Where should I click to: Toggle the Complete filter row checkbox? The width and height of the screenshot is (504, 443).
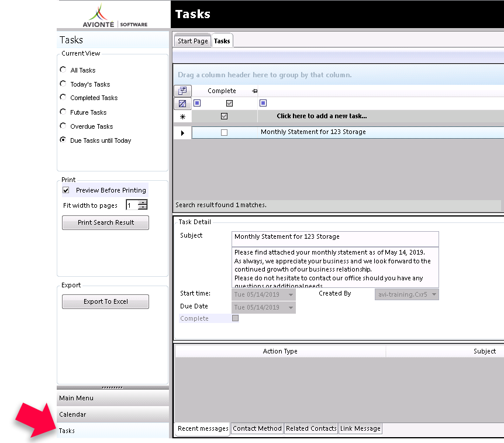tap(230, 103)
